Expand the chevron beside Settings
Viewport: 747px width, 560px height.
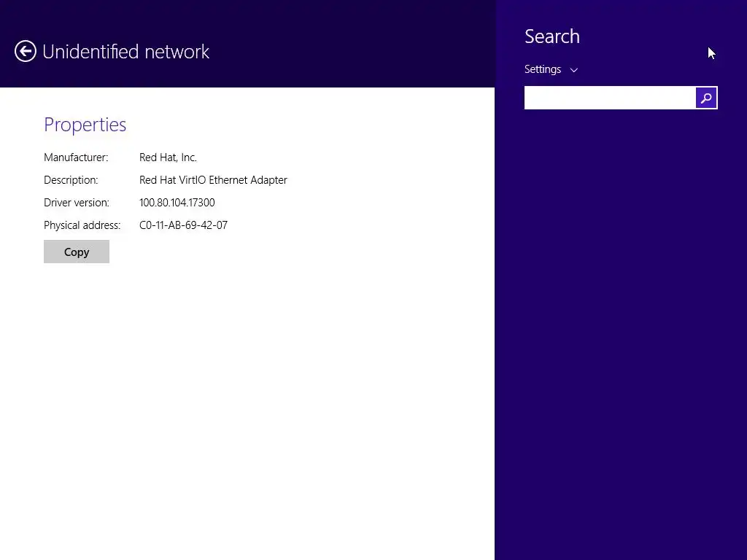point(574,70)
